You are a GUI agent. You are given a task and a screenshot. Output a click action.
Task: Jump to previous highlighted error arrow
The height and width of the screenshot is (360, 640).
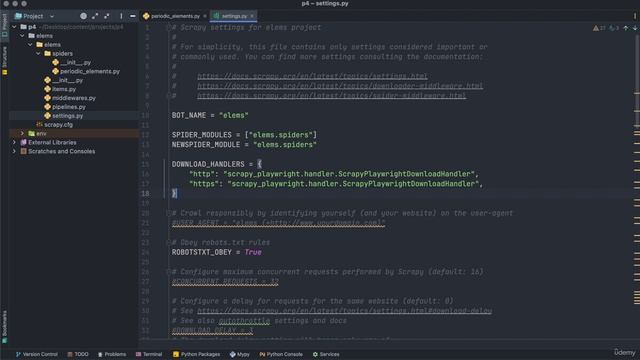626,28
